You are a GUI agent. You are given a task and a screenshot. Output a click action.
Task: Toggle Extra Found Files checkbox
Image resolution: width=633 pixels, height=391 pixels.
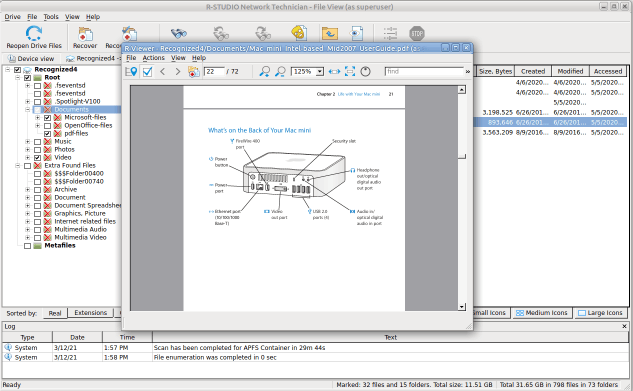27,165
